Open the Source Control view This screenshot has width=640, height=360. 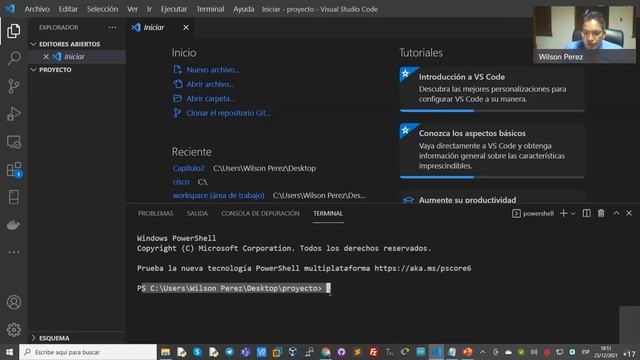(13, 86)
